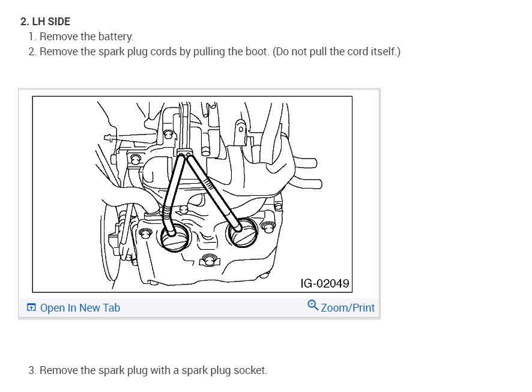Click the "Do not pull the cord itself" note

click(336, 52)
